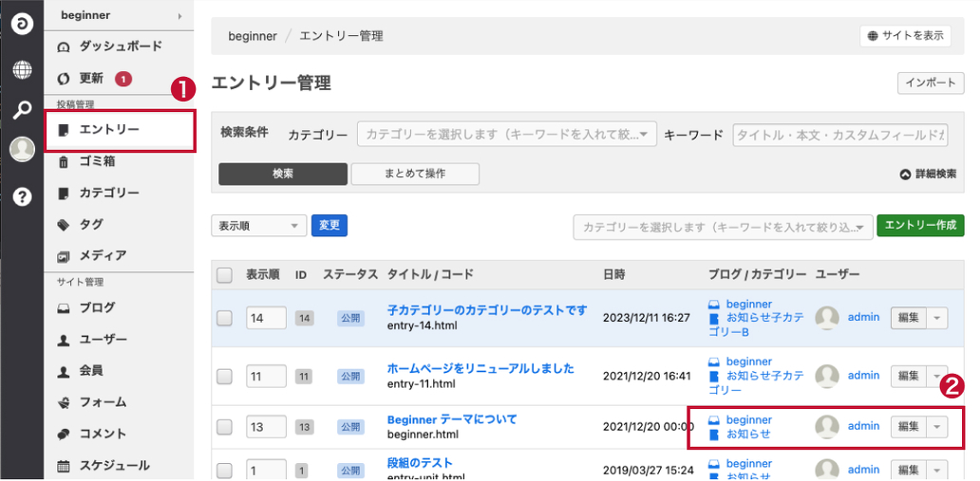This screenshot has height=481, width=980.
Task: Click the キーワード search input field
Action: click(x=840, y=136)
